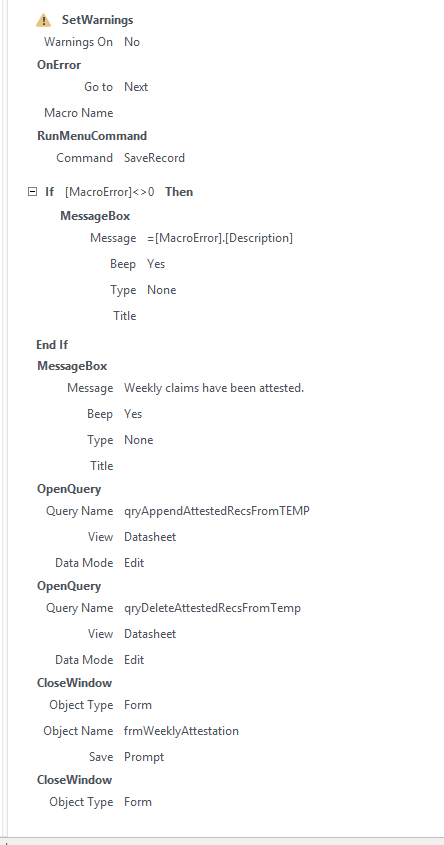The image size is (444, 845).
Task: Select the SetWarnings action header
Action: 98,20
